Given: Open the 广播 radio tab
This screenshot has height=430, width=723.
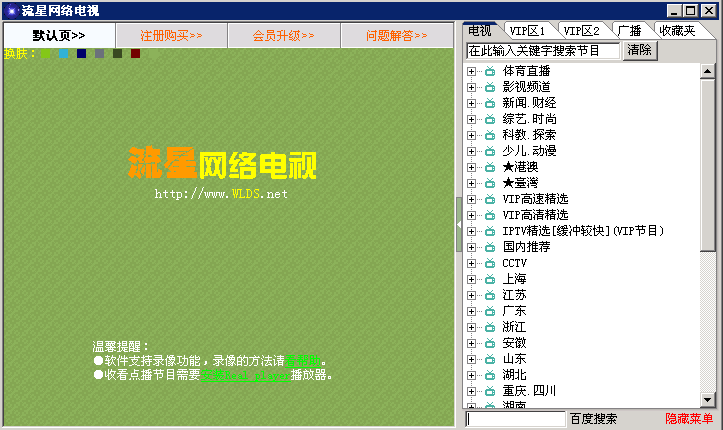Looking at the screenshot, I should coord(629,31).
